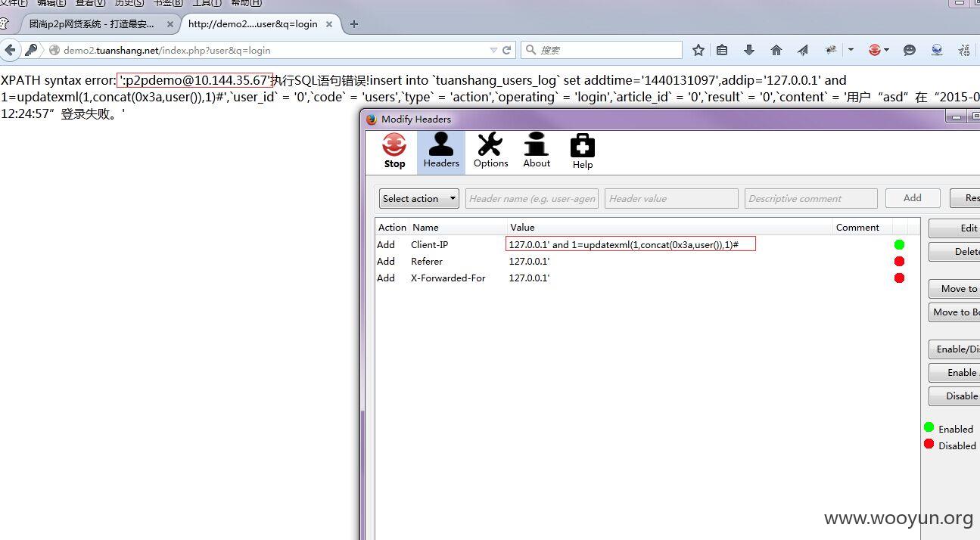
Task: Click the Modify Headers window title
Action: point(416,119)
